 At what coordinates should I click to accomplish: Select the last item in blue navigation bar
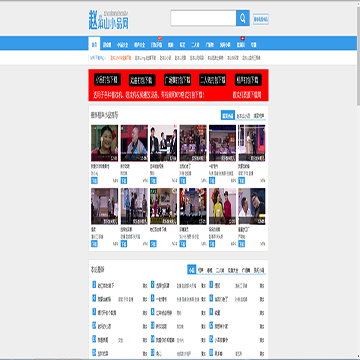coord(254,44)
